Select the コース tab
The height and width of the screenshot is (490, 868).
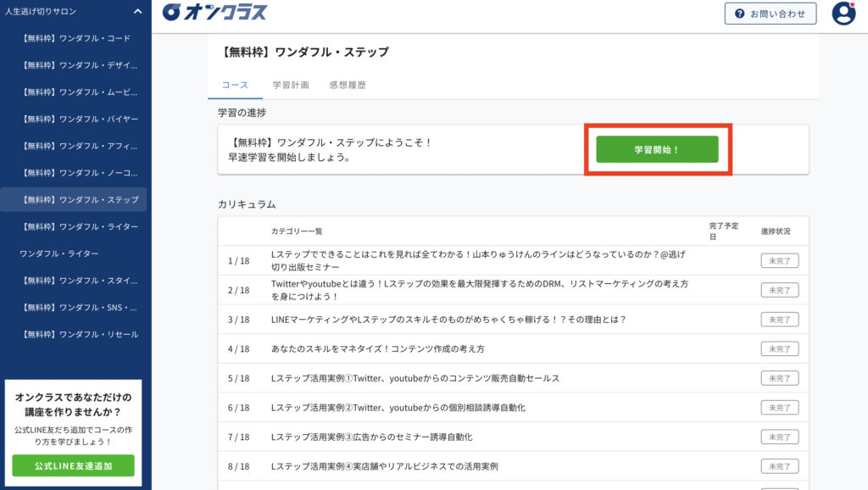click(x=235, y=85)
